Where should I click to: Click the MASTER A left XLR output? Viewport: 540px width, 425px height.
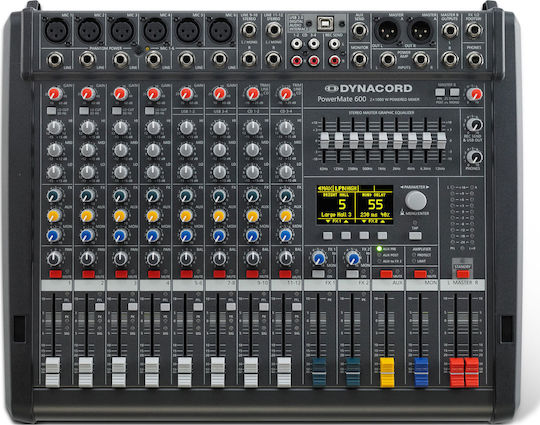(x=386, y=31)
